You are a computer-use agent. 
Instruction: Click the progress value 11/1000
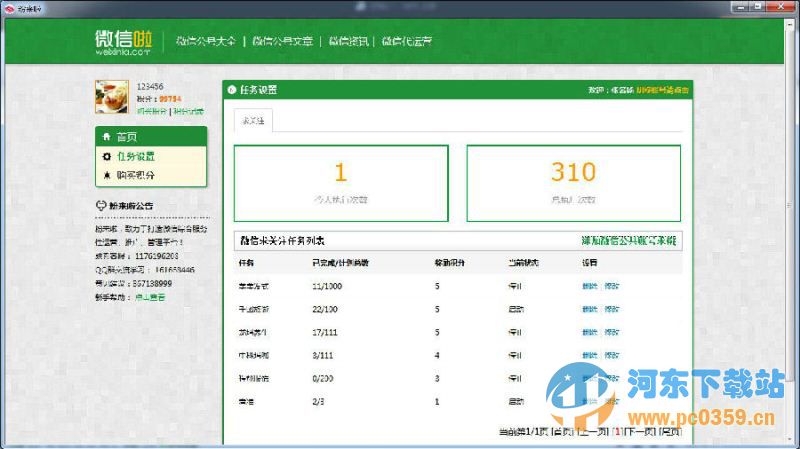[x=327, y=286]
